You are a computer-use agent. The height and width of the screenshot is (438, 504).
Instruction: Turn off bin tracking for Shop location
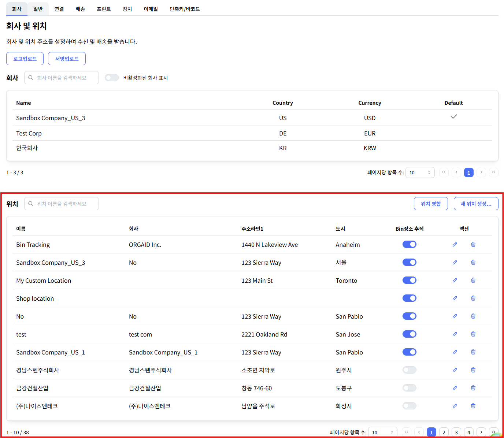click(x=409, y=298)
